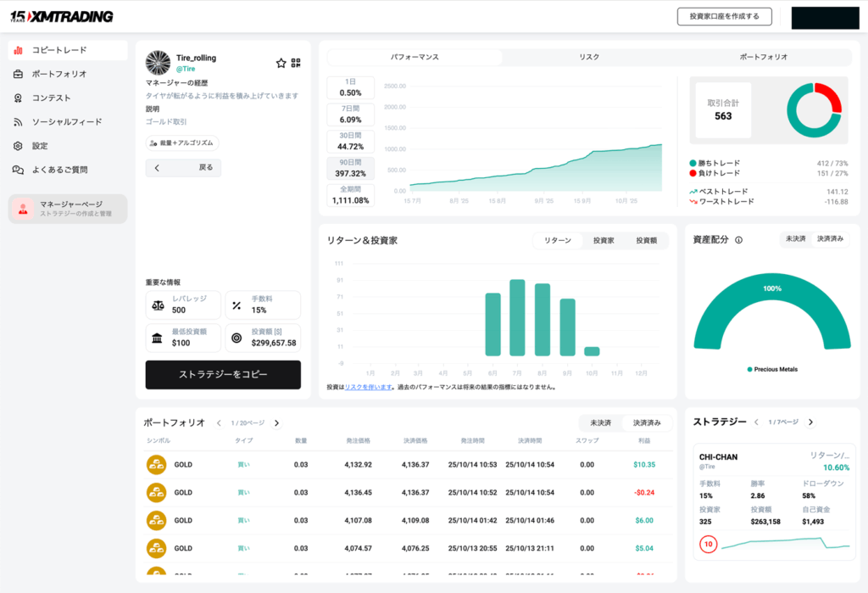Screen dimensions: 868x593
Task: Toggle portfolio list to 未決済 trades
Action: click(600, 422)
